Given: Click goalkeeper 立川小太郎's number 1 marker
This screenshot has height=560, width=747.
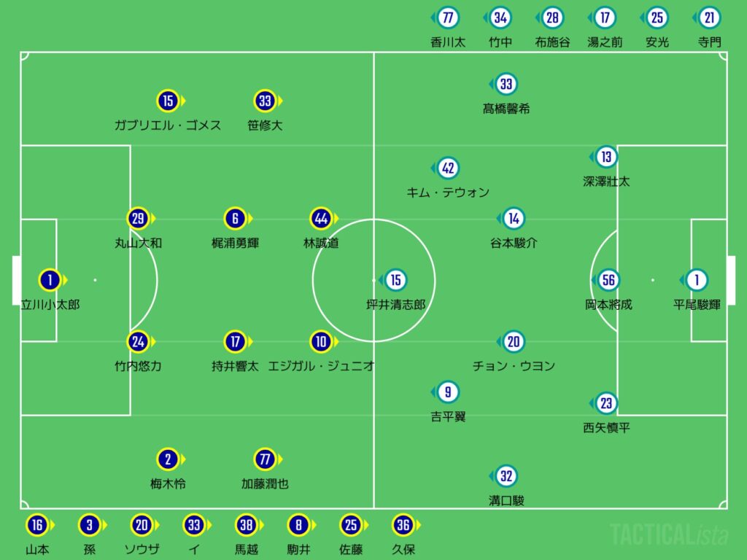Looking at the screenshot, I should pyautogui.click(x=50, y=280).
